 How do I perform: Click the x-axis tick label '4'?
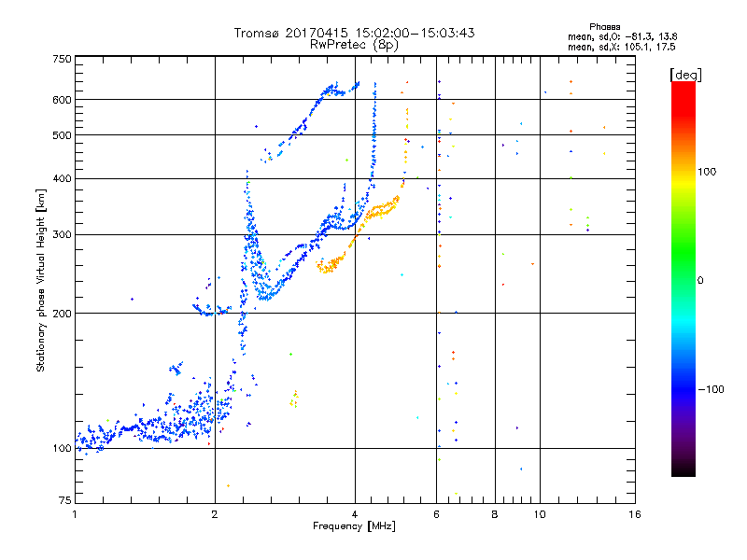[x=355, y=514]
